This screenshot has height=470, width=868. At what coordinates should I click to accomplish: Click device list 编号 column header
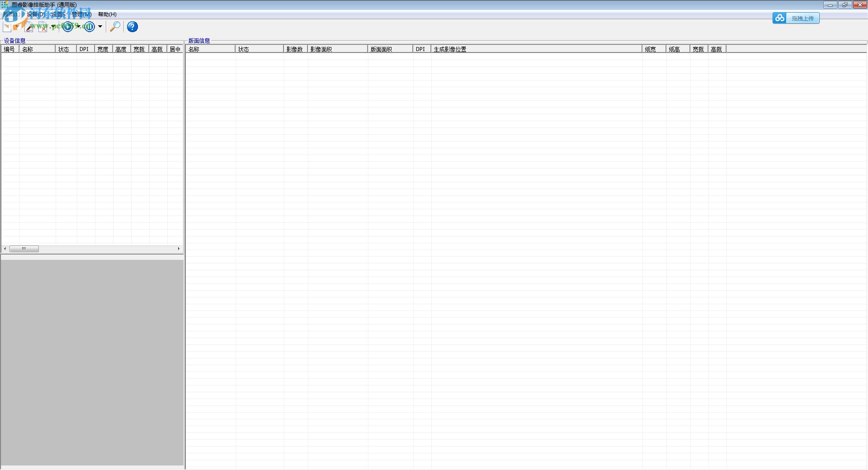pyautogui.click(x=10, y=49)
